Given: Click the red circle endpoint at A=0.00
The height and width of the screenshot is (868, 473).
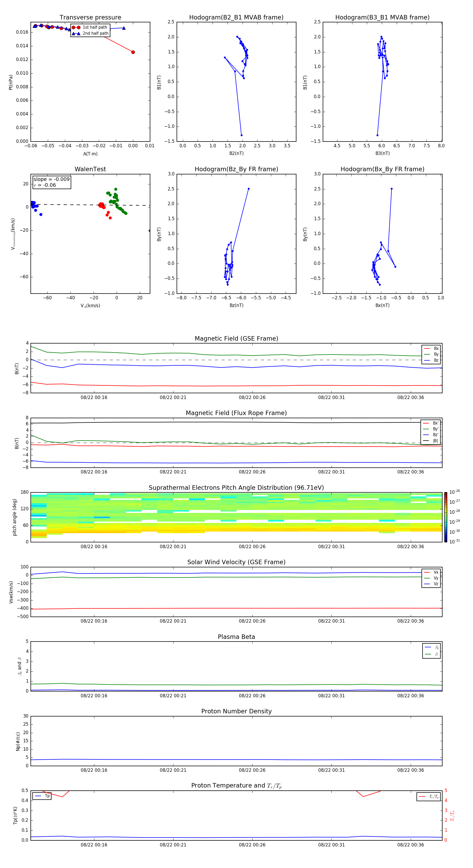Looking at the screenshot, I should click(x=133, y=52).
